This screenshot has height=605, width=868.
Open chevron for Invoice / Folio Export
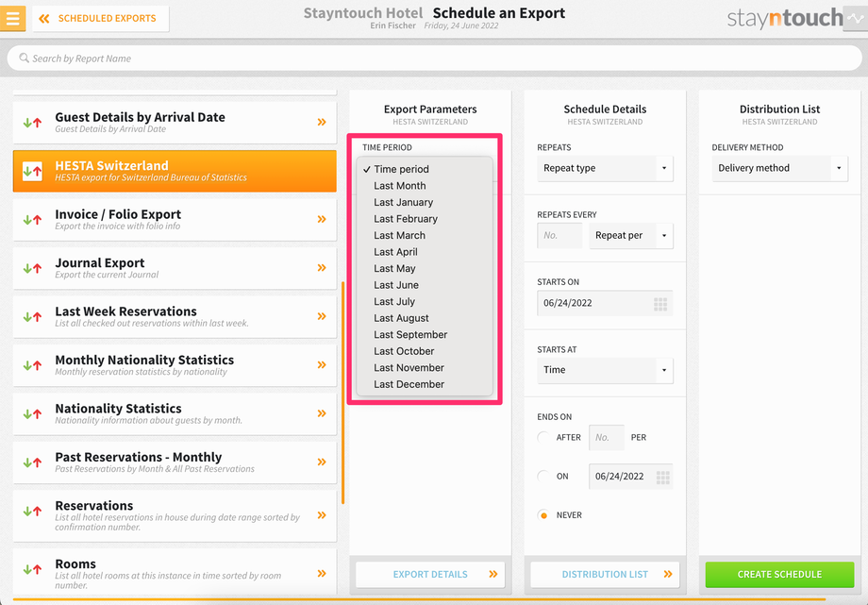point(322,219)
